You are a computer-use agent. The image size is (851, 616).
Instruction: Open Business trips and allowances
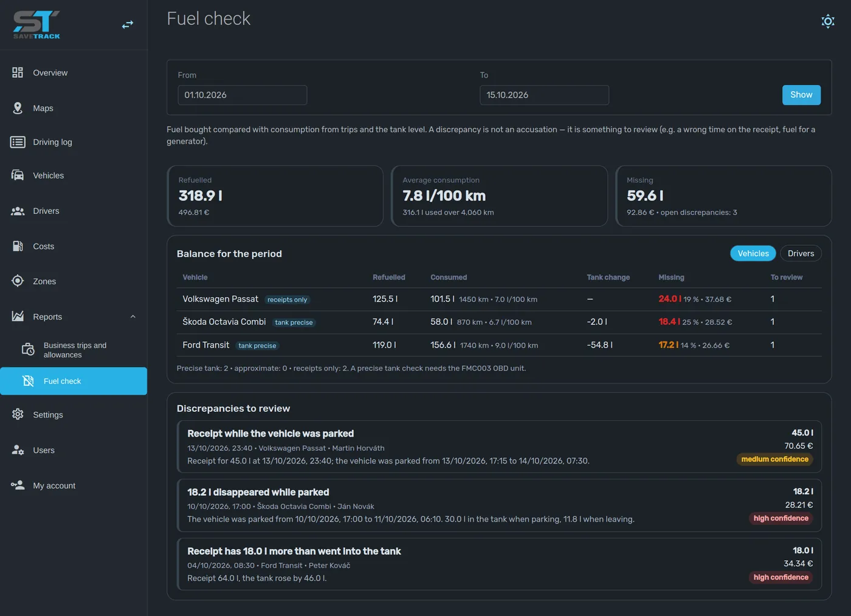(74, 350)
